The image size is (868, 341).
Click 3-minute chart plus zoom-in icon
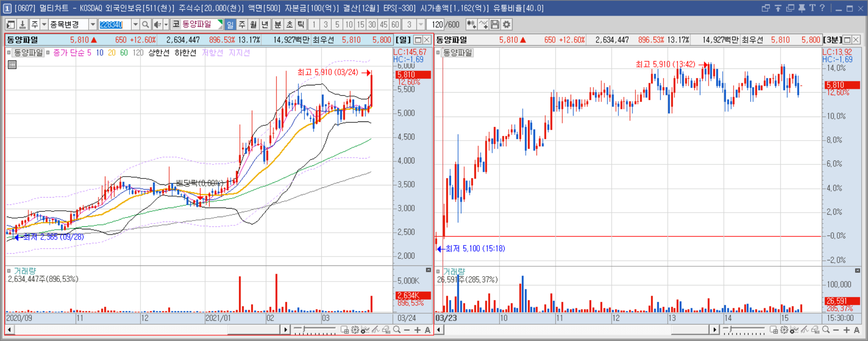click(x=847, y=330)
